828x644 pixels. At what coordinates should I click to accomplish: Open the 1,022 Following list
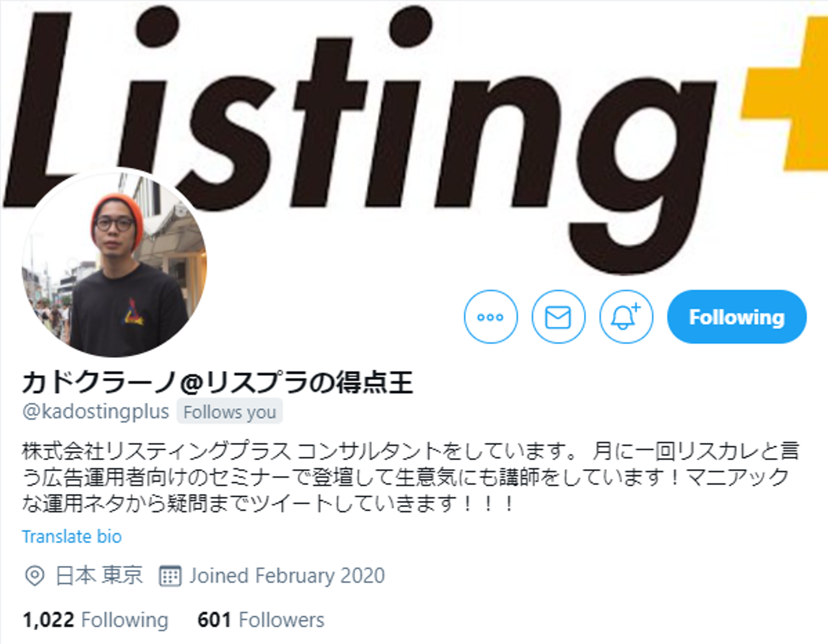click(95, 620)
